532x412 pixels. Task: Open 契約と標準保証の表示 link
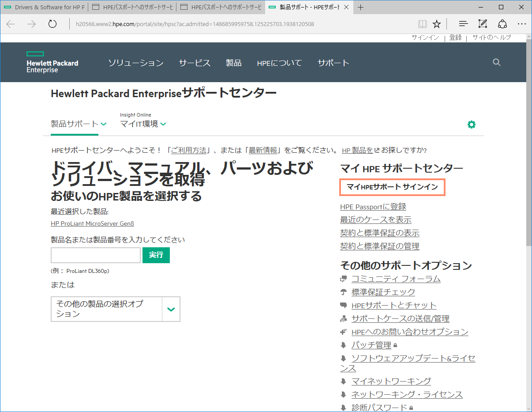pos(380,233)
